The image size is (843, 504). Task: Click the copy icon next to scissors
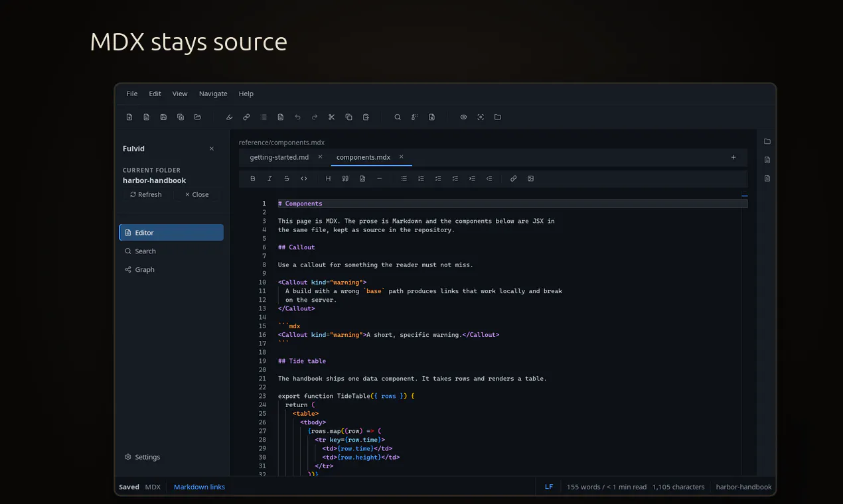[x=348, y=117]
